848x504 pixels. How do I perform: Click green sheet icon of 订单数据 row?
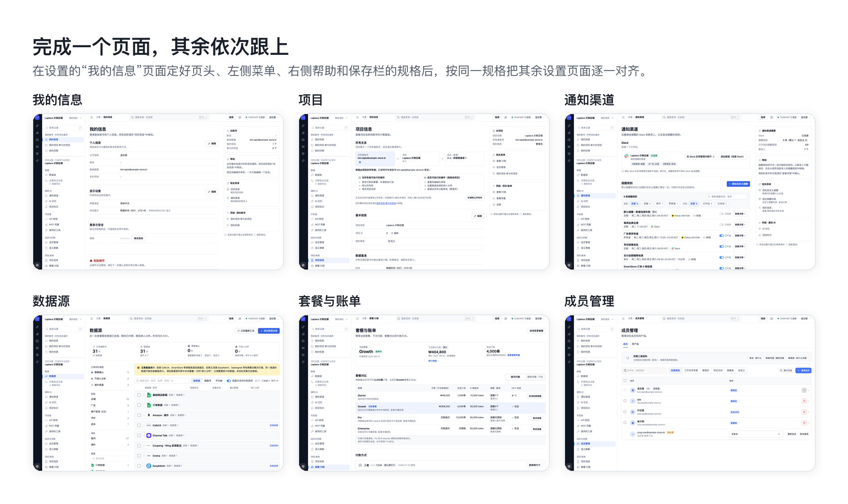[149, 405]
